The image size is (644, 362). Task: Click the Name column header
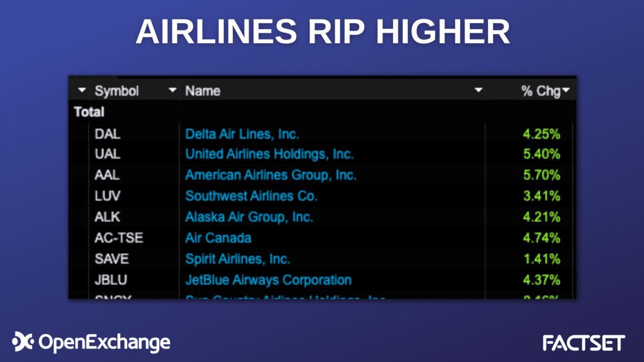(x=203, y=91)
